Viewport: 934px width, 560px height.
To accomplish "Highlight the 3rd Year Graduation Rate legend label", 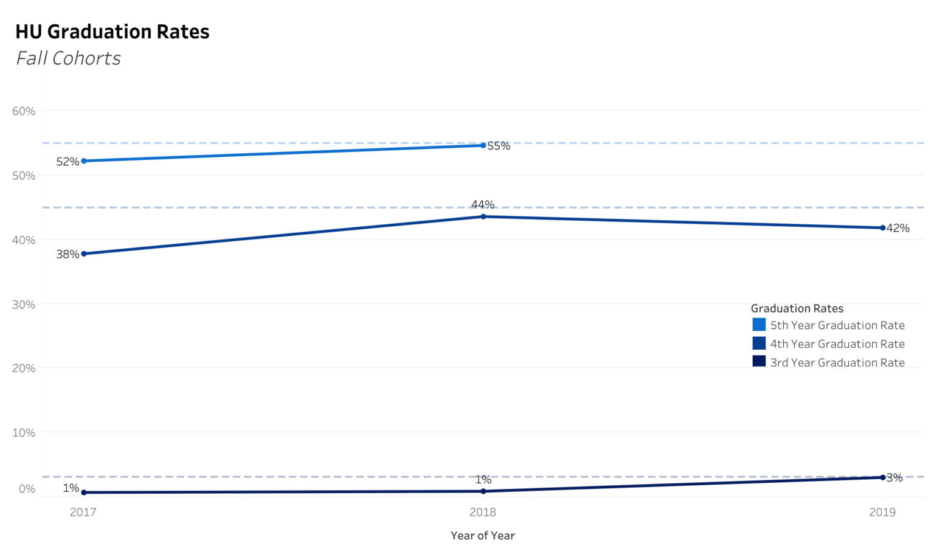I will (837, 362).
